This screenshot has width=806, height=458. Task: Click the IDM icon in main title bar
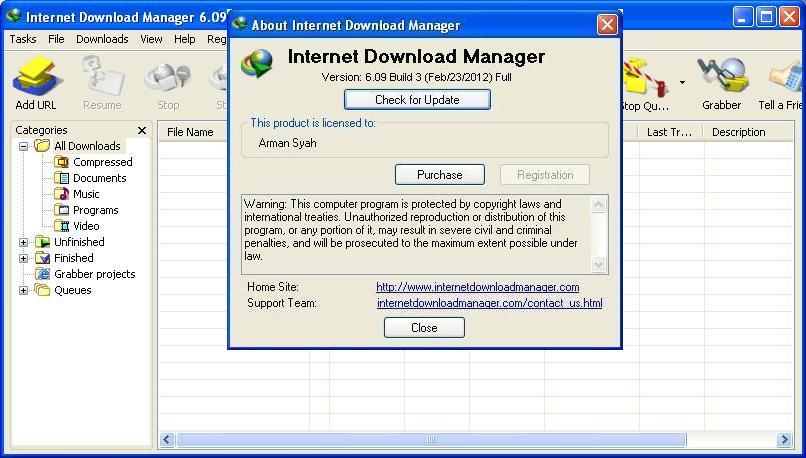[x=12, y=16]
